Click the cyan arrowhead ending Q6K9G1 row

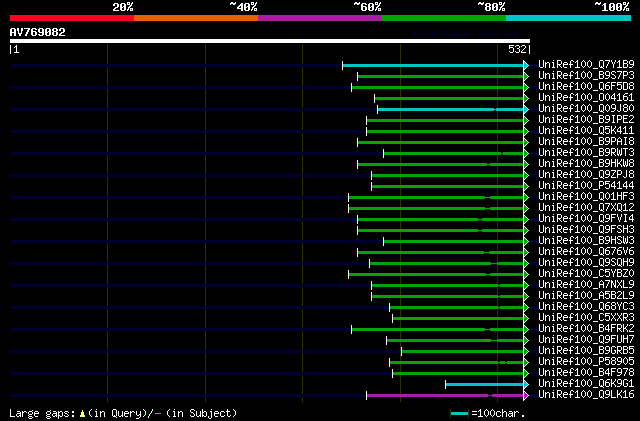[526, 385]
